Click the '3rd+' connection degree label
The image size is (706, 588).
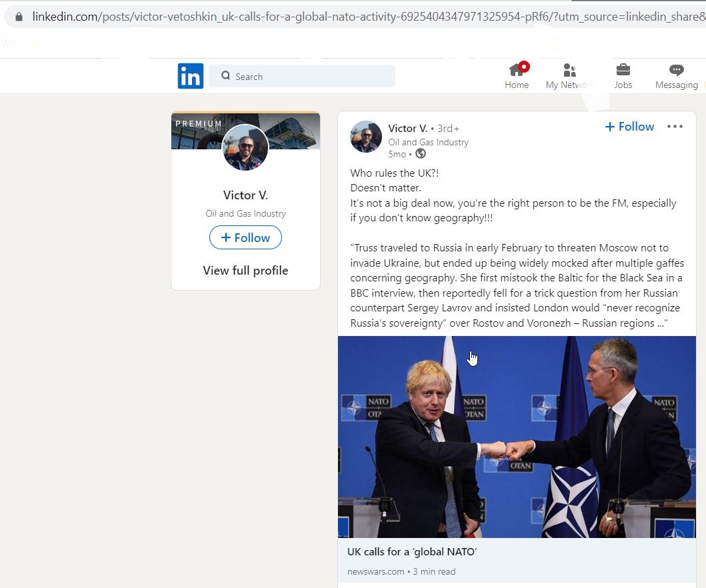448,129
